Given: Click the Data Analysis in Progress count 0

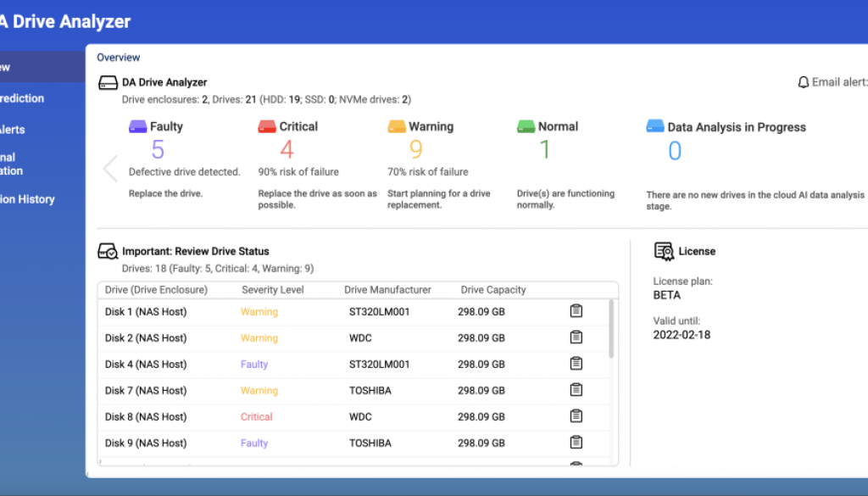Looking at the screenshot, I should pos(675,151).
